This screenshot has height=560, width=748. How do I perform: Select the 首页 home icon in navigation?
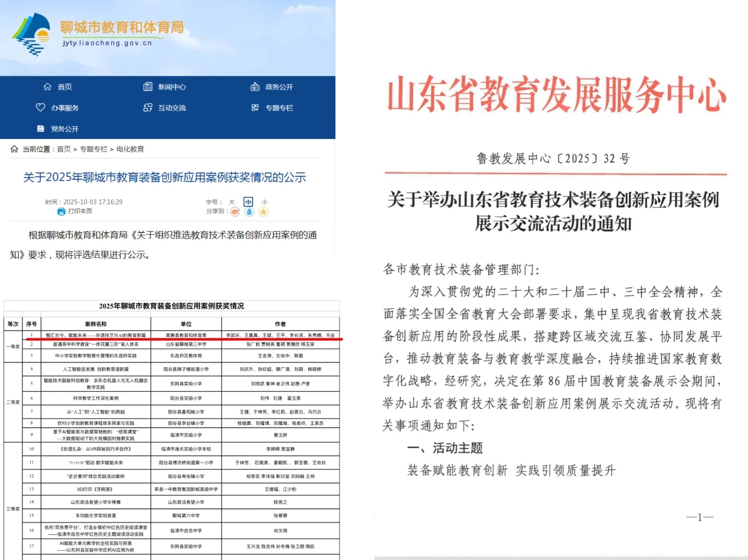point(48,86)
